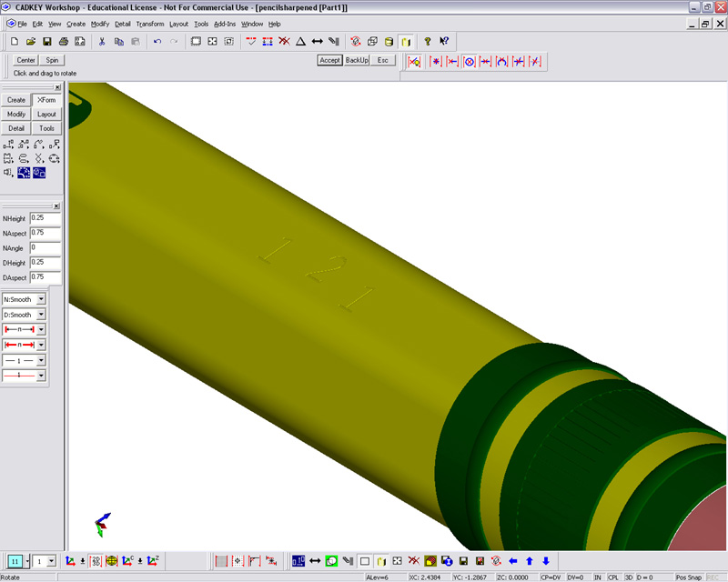
Task: Click the blue left arrow in bottom toolbar
Action: point(513,561)
